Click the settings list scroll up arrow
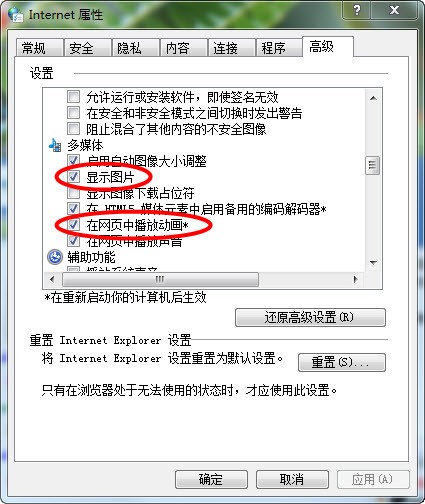 (373, 98)
